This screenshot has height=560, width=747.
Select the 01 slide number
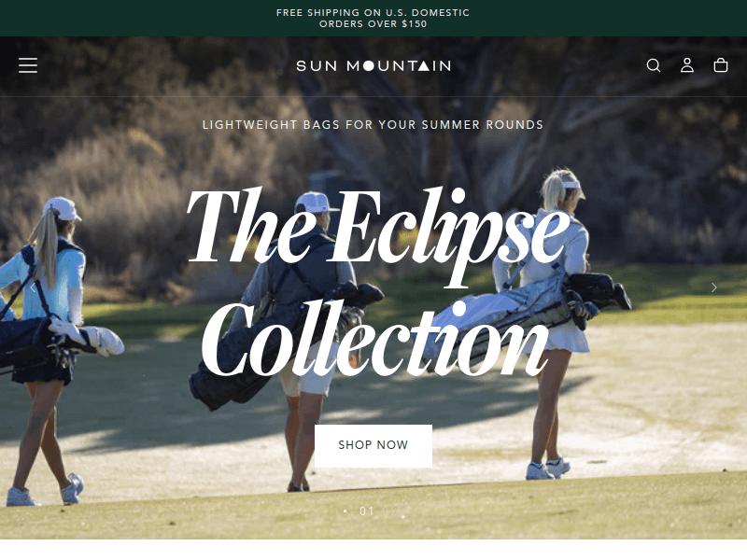(366, 511)
